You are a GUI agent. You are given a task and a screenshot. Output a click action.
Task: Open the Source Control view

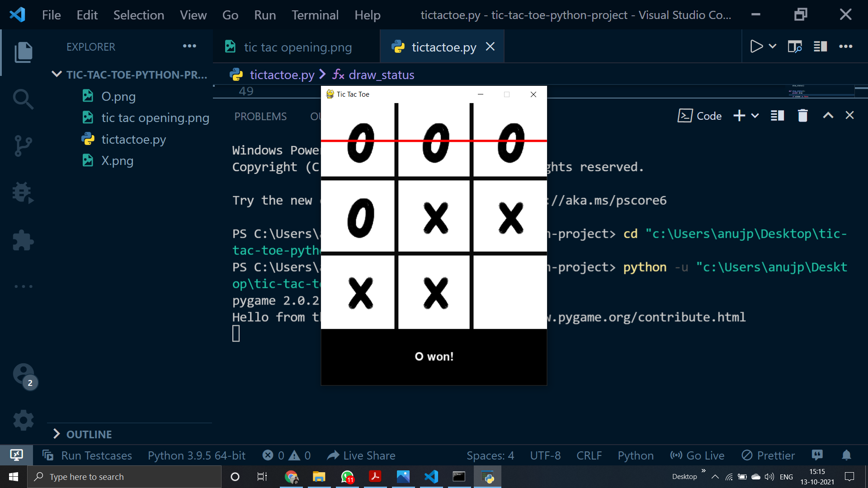[23, 145]
